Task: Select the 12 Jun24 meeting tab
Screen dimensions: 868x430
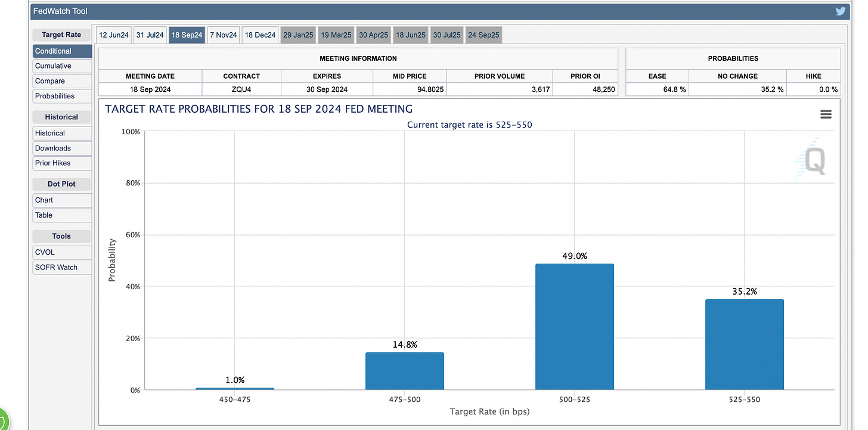Action: pyautogui.click(x=113, y=35)
